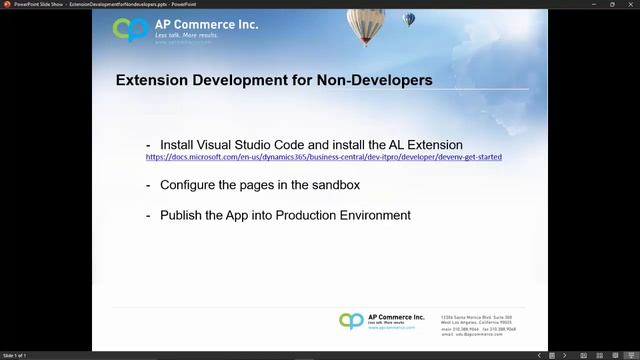Click the bullet 'Publish the App into Production Environment'
The width and height of the screenshot is (640, 360).
pyautogui.click(x=285, y=215)
